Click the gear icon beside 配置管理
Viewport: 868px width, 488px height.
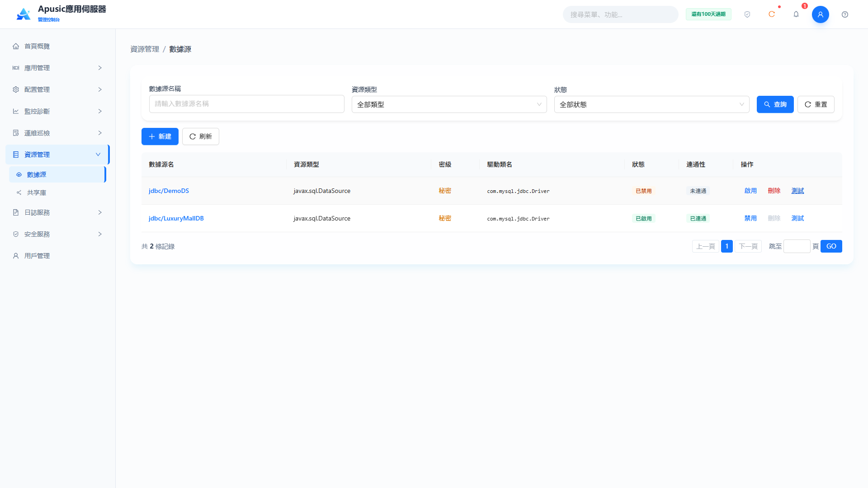[x=16, y=89]
